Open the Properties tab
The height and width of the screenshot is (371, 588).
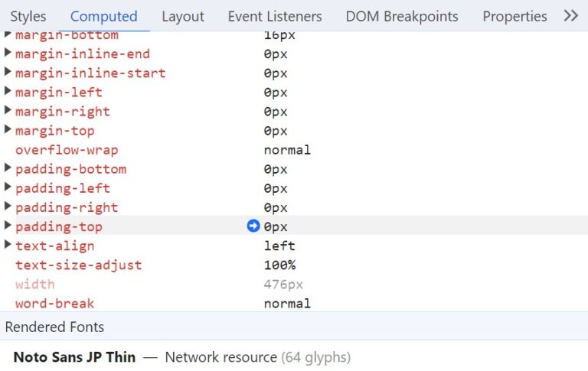coord(514,16)
